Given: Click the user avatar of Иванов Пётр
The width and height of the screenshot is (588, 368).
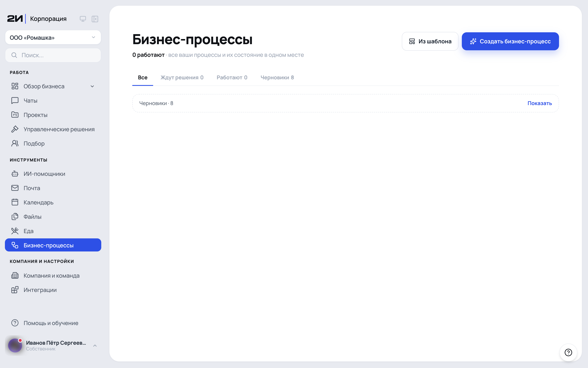Looking at the screenshot, I should pyautogui.click(x=15, y=345).
